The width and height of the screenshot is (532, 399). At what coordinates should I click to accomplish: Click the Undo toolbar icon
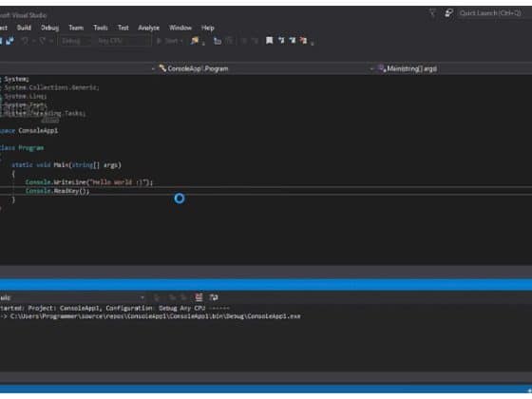point(26,41)
